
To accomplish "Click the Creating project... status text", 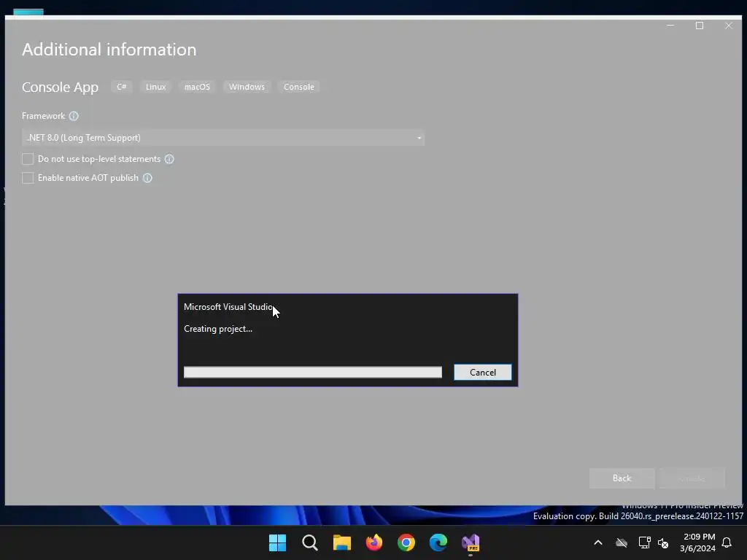I will [218, 329].
